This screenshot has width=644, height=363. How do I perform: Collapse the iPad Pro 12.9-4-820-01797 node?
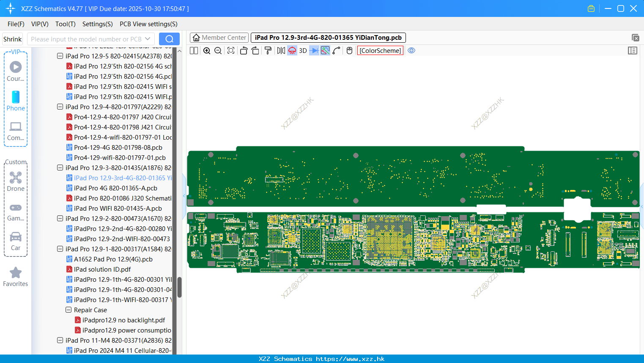[60, 107]
